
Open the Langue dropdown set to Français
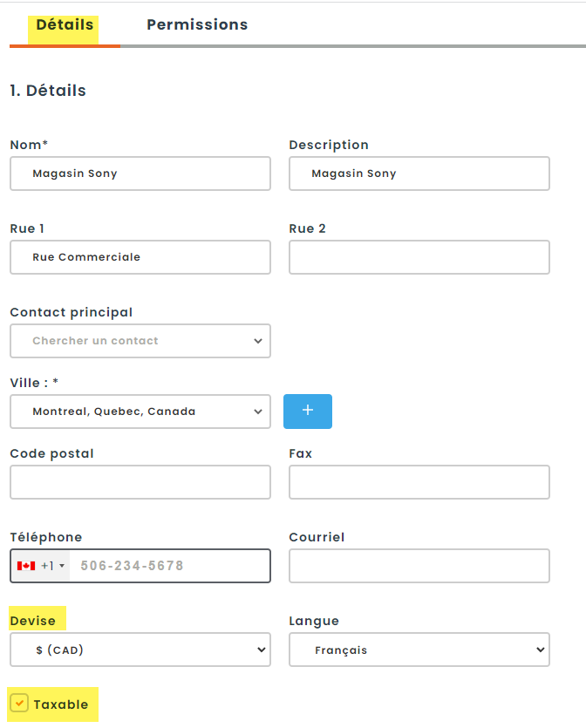coord(419,650)
